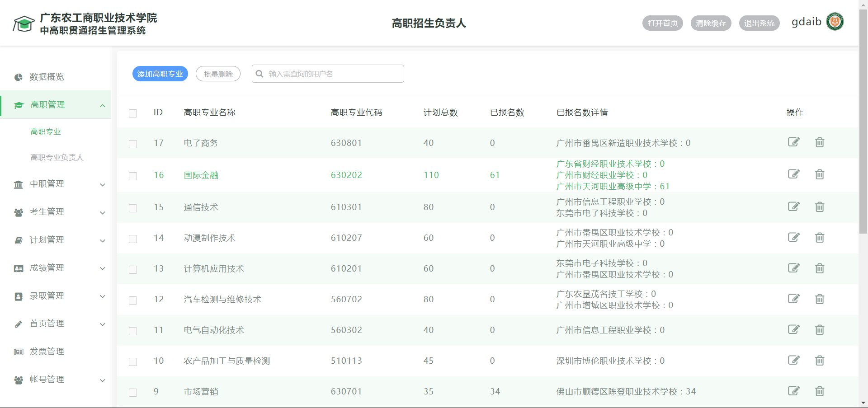Click the graduation cap logo icon
The width and height of the screenshot is (868, 408).
24,23
